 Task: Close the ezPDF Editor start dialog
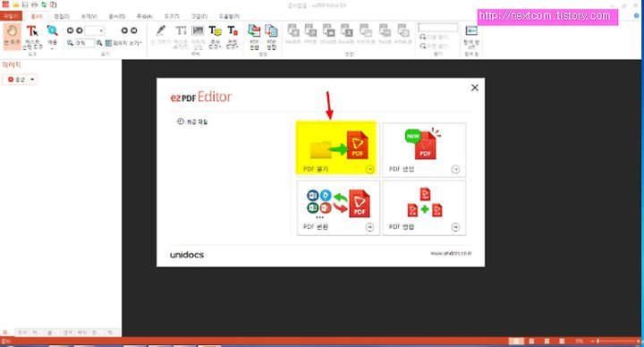475,88
